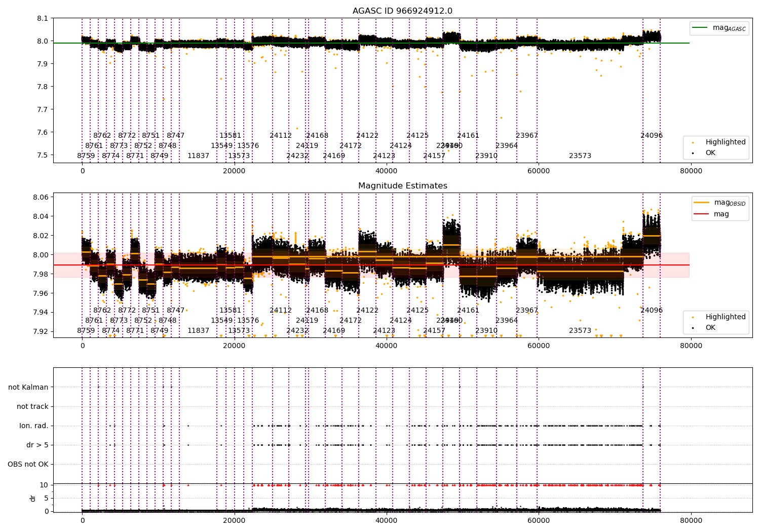
Task: Click obsid label '13549' in top panel
Action: [x=222, y=145]
